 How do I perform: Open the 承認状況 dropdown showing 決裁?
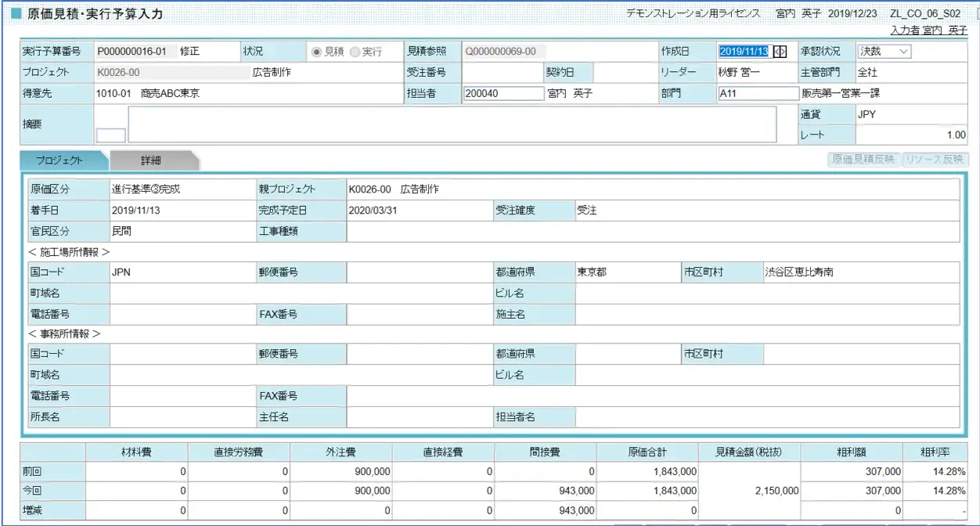885,52
